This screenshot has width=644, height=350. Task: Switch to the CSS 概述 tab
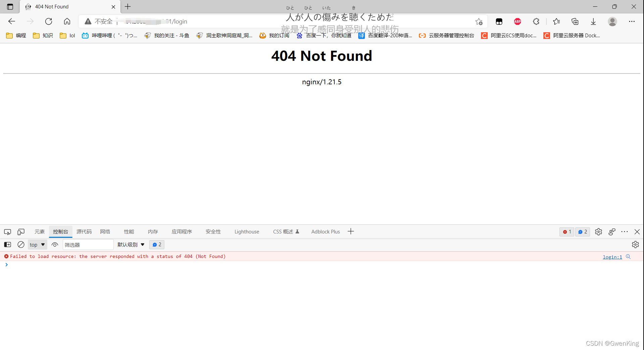point(286,232)
